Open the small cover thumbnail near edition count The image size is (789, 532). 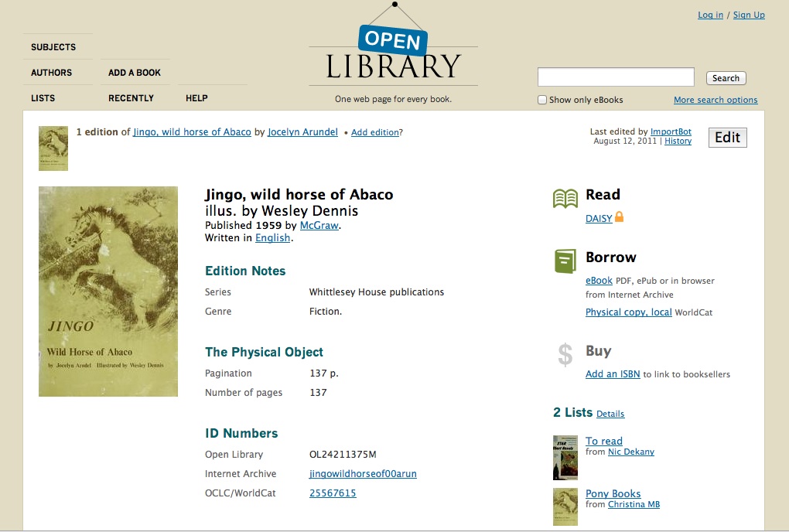[53, 148]
